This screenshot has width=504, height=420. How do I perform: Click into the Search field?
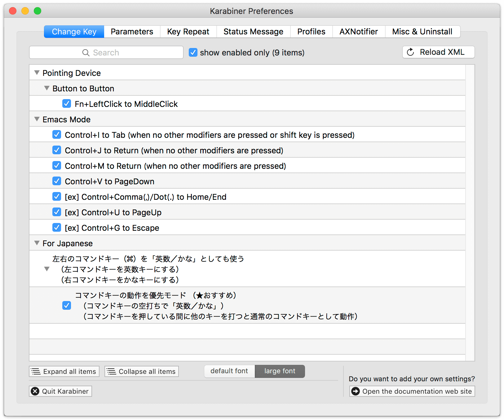click(x=106, y=52)
